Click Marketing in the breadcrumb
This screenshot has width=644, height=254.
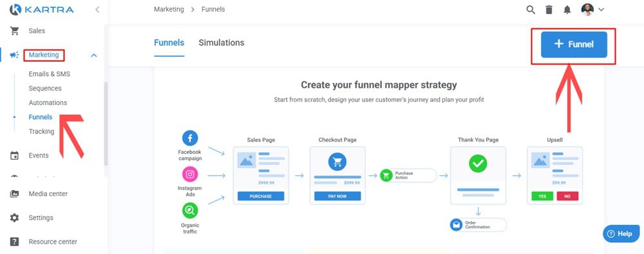point(169,9)
